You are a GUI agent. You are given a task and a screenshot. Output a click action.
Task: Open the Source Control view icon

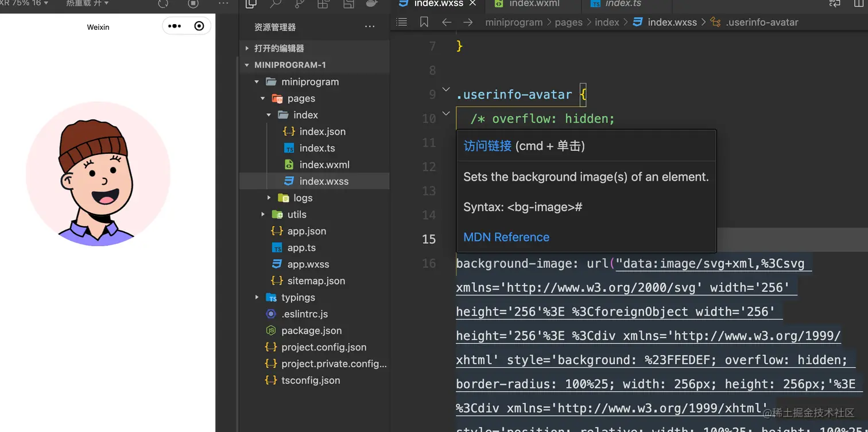tap(300, 4)
